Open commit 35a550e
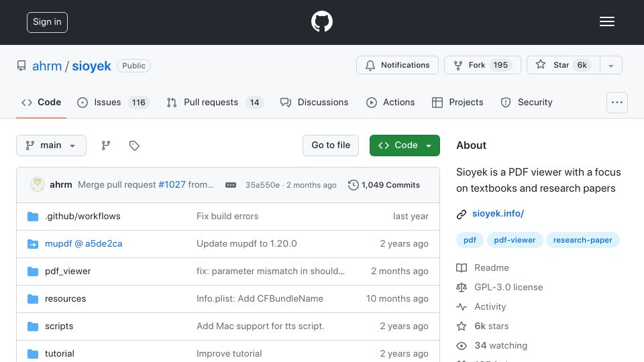Screen dimensions: 644x362 [x=262, y=185]
